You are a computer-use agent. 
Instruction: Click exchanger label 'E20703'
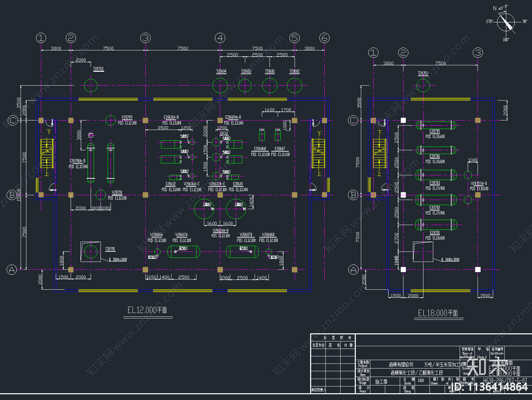coord(435,183)
